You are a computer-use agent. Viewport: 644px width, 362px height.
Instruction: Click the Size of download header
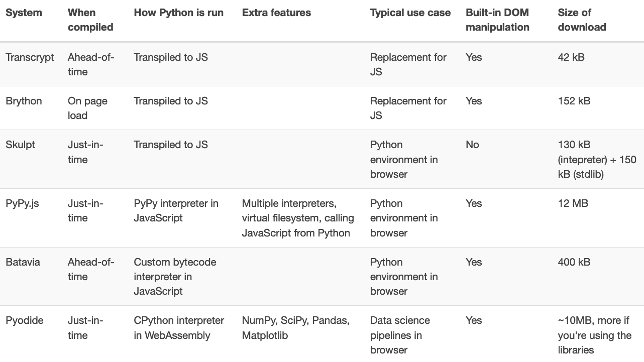pos(582,20)
